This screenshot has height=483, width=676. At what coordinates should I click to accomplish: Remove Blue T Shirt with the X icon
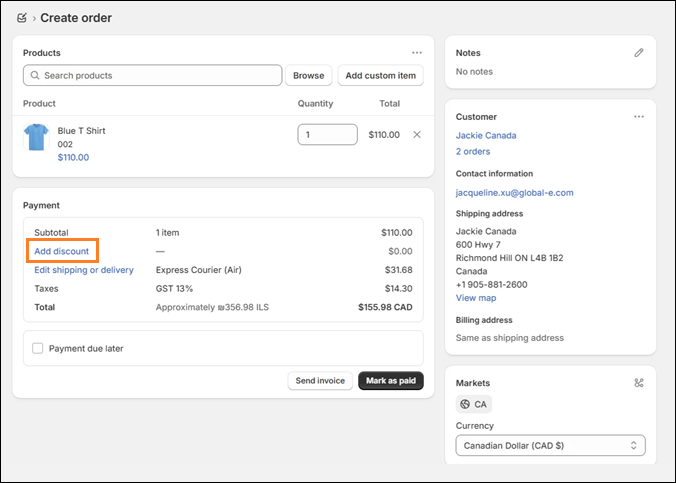416,135
